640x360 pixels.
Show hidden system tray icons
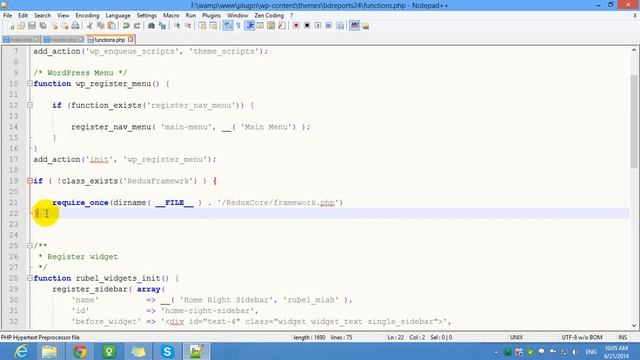click(496, 351)
